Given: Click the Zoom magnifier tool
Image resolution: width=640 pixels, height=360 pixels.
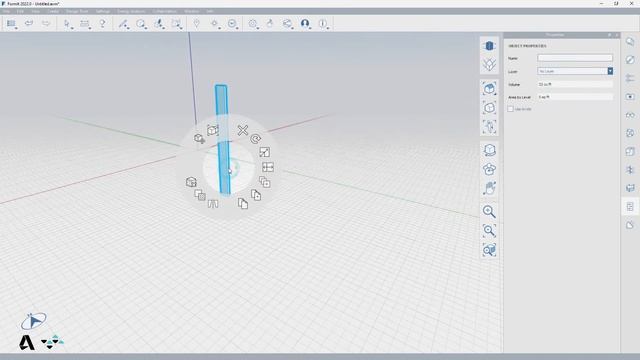Looking at the screenshot, I should (489, 211).
